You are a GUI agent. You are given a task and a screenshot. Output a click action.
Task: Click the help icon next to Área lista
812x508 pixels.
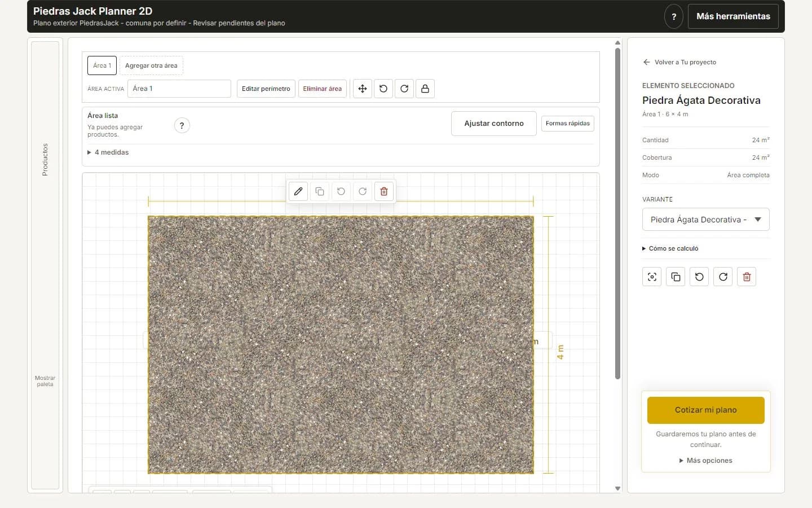click(182, 125)
